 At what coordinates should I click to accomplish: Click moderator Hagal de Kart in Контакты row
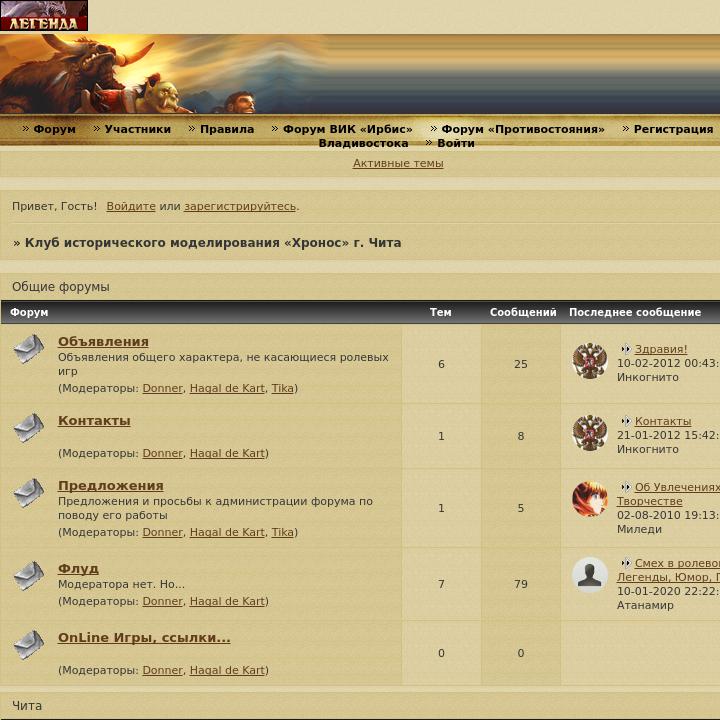[227, 453]
